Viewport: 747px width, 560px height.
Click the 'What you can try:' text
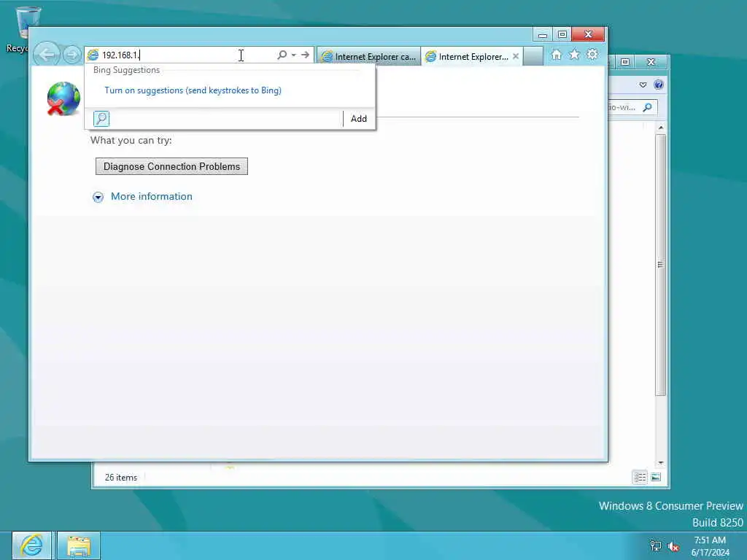click(131, 141)
